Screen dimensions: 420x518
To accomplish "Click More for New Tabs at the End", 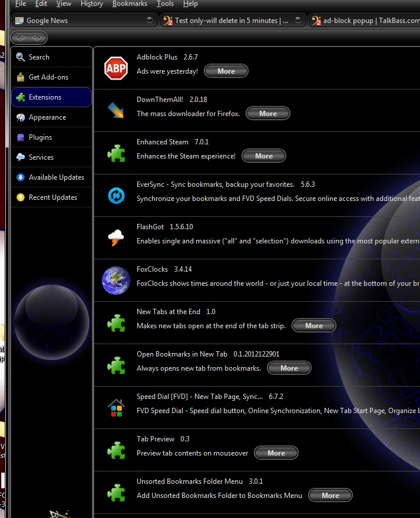I will 314,326.
